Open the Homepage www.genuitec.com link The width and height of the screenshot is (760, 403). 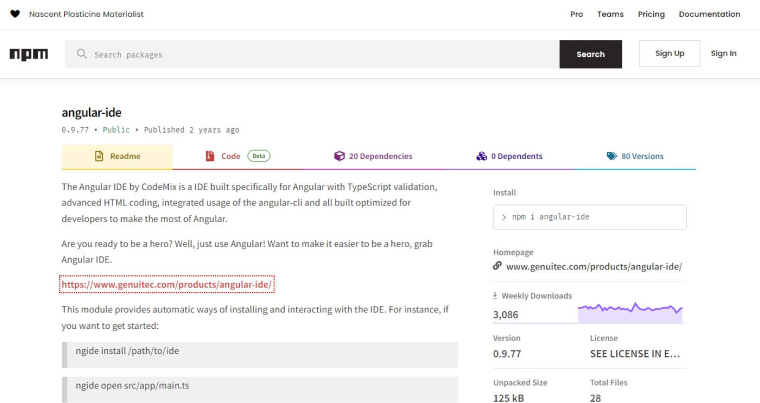coord(594,266)
